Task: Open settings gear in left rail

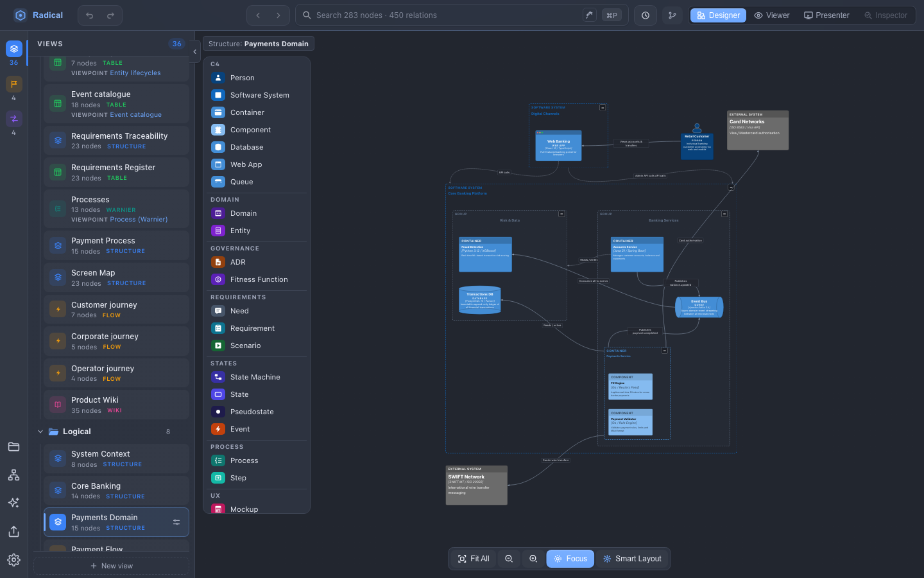Action: tap(13, 560)
